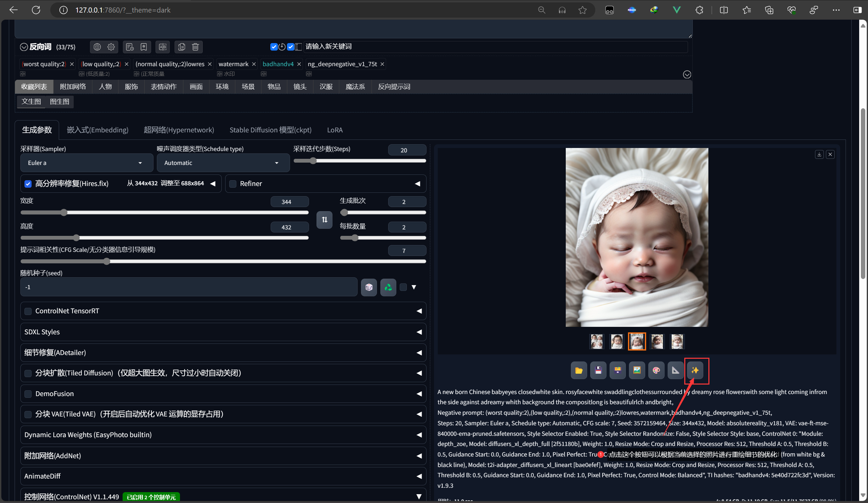Enable the DemoFusion checkbox

coord(28,394)
